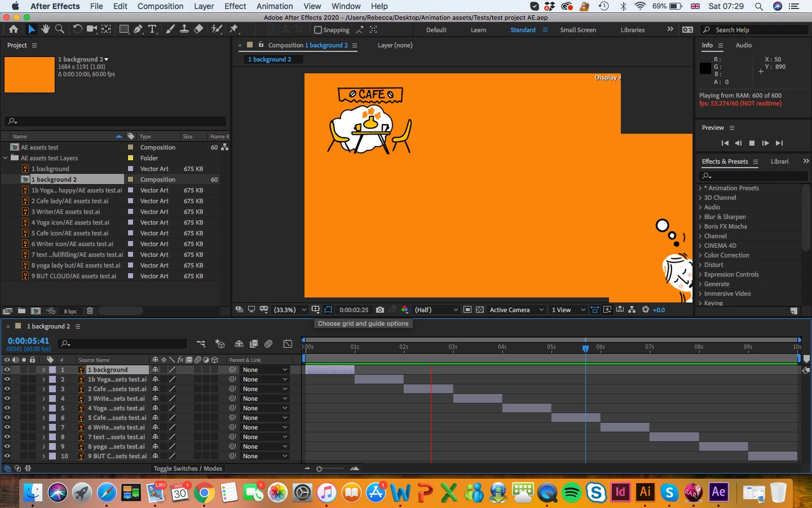The height and width of the screenshot is (508, 812).
Task: Jump to the first frame in Preview
Action: coord(725,143)
